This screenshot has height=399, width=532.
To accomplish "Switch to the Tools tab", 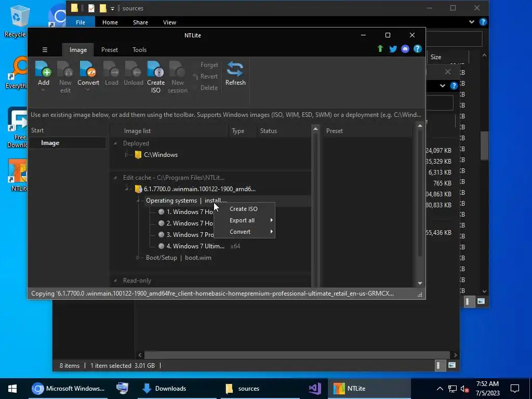I will [139, 50].
